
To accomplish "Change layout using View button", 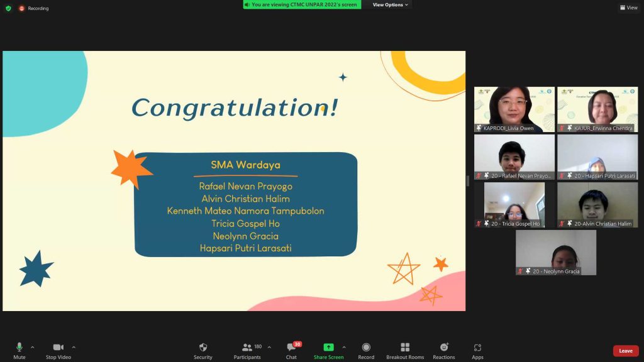I will point(628,8).
